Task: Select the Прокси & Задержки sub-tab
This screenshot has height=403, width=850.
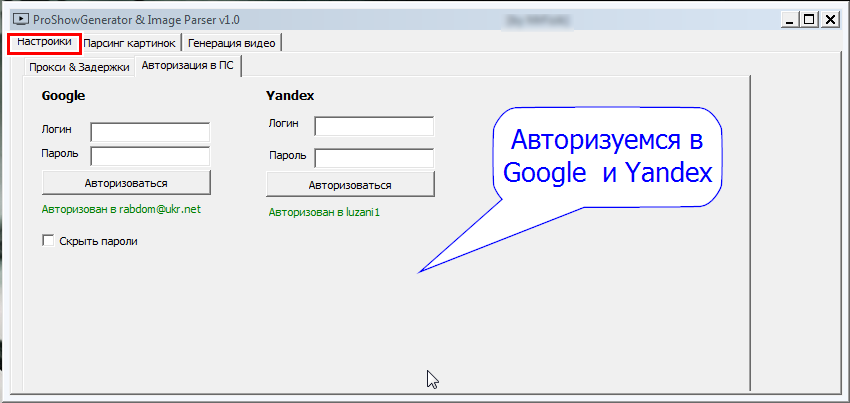Action: 79,67
